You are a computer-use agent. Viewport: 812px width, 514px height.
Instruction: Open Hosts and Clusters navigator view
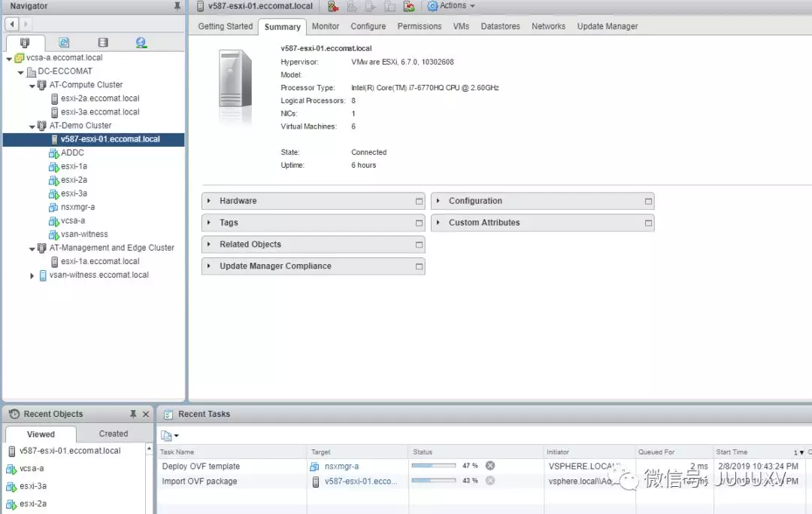(24, 42)
